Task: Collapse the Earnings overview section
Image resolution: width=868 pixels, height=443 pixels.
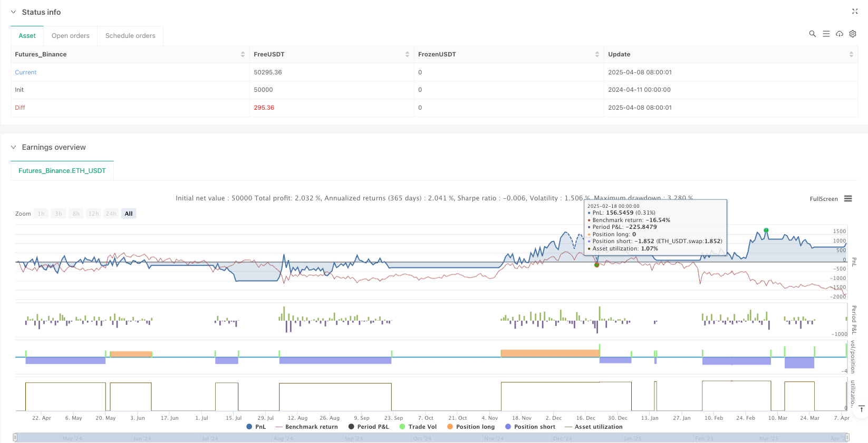Action: (14, 147)
